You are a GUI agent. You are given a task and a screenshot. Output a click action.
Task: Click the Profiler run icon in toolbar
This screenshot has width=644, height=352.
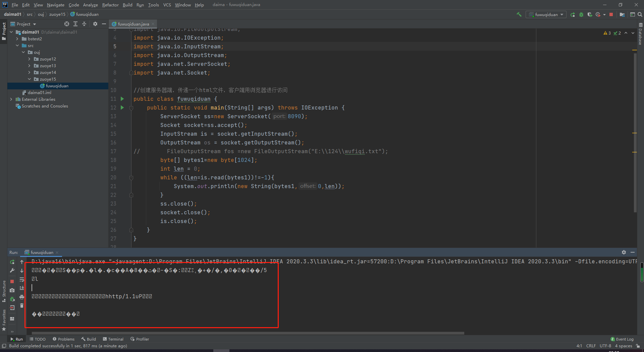coord(598,14)
